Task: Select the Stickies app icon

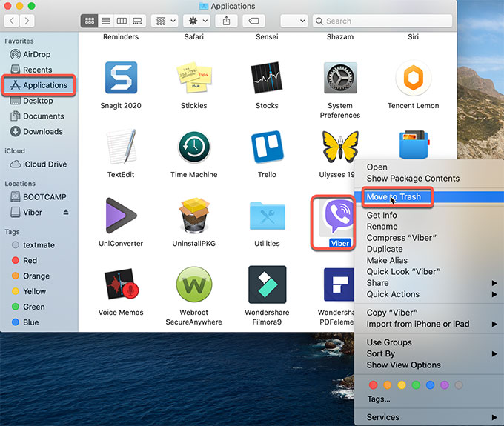Action: coord(194,78)
